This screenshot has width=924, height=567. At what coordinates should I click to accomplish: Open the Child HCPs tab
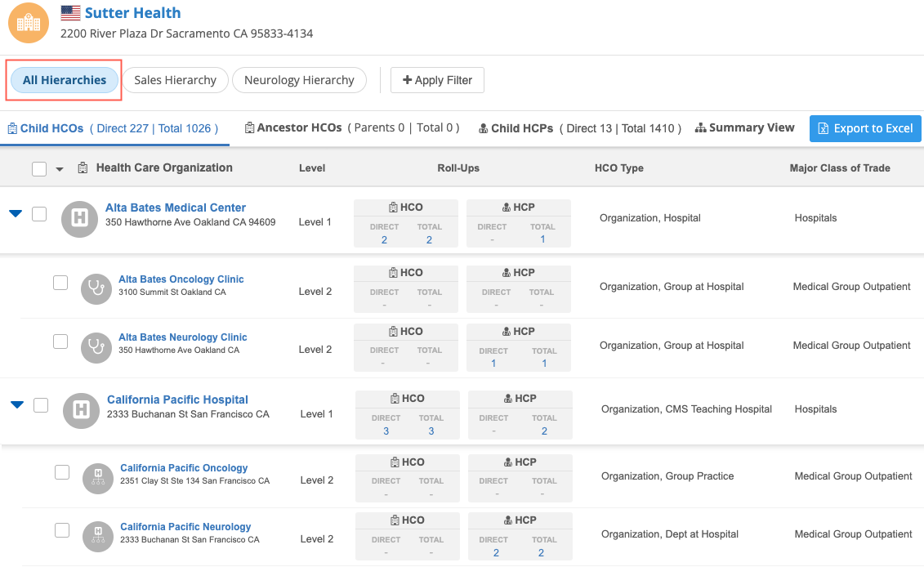(x=579, y=128)
